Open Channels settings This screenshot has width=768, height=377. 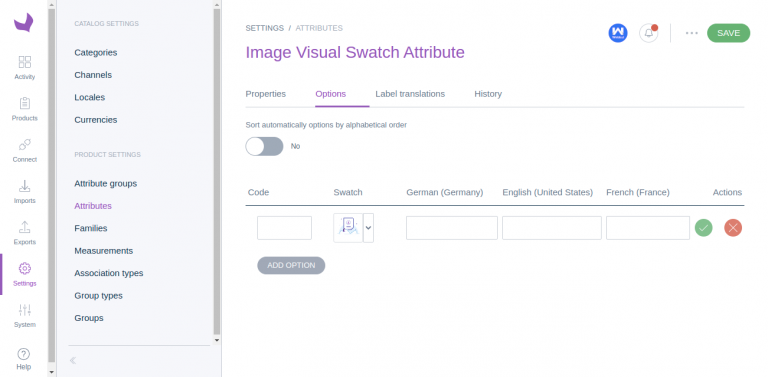pos(93,75)
